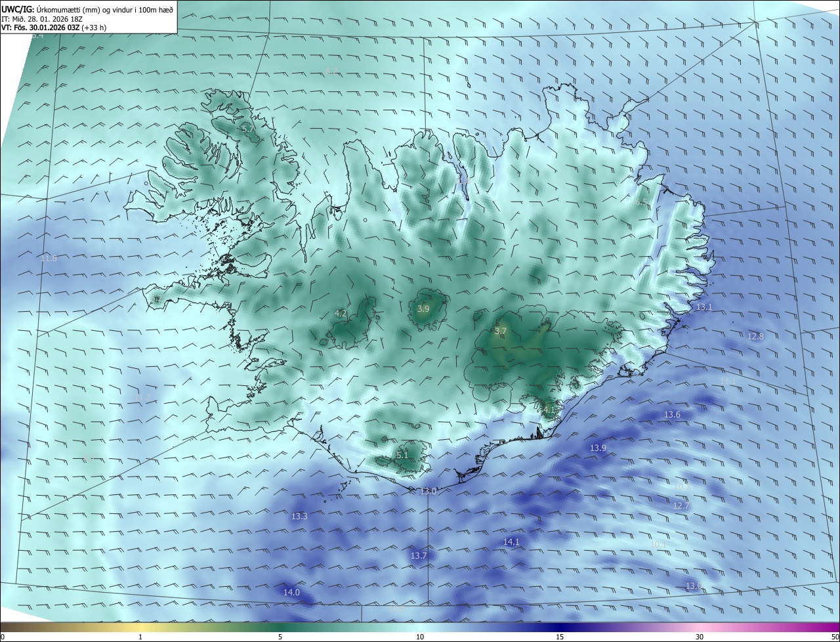Click the 13.7 value over the southern sea

coord(419,556)
